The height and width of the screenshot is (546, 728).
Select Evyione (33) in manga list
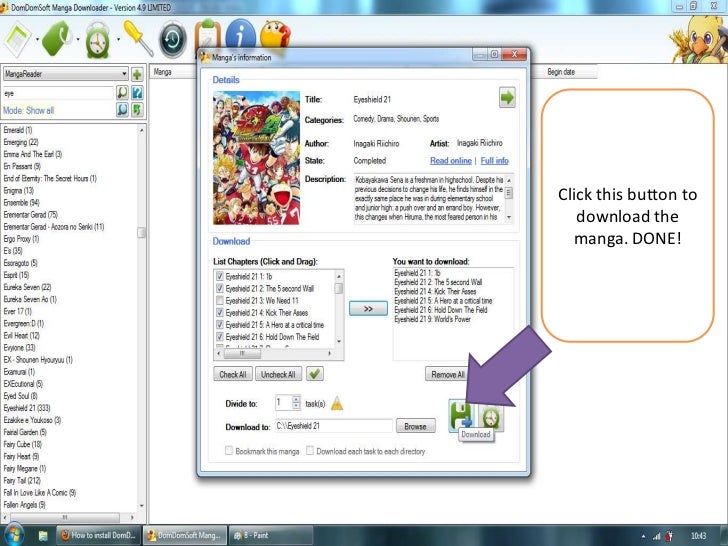[x=20, y=347]
